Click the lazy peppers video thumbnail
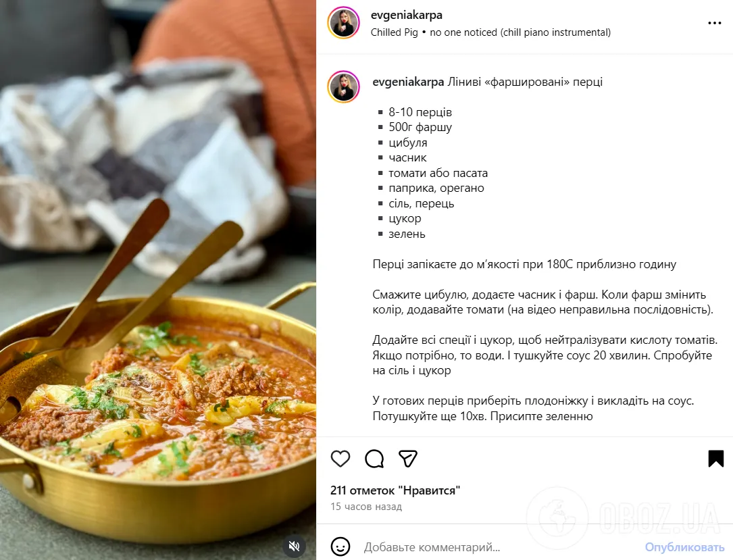The width and height of the screenshot is (733, 560). [158, 280]
